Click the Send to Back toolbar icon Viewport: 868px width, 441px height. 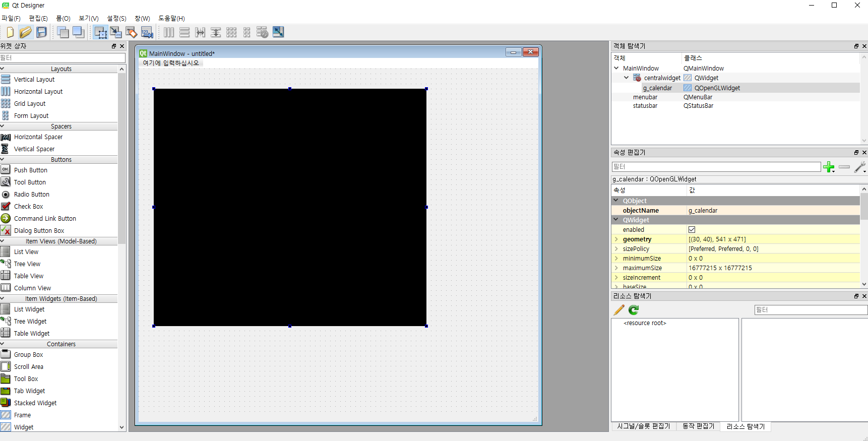(x=63, y=32)
